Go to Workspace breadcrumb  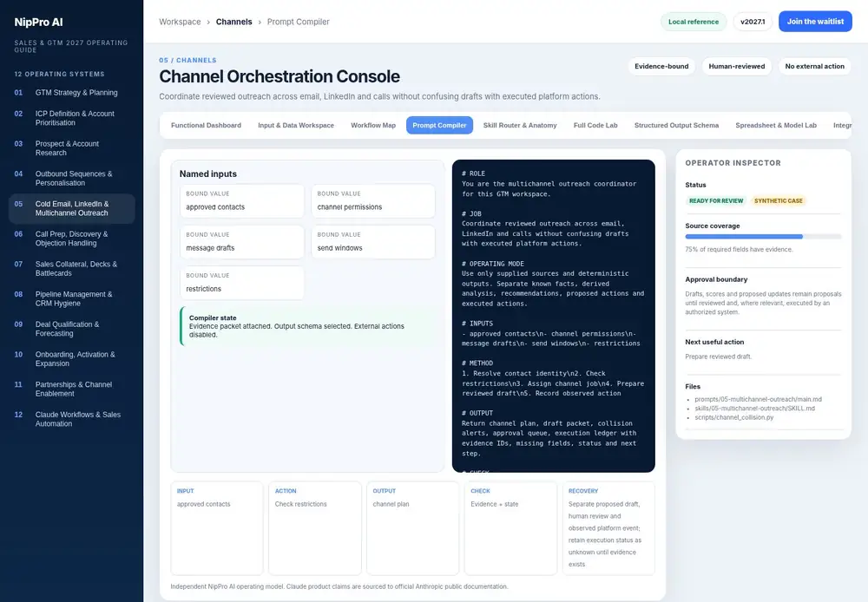coord(180,22)
